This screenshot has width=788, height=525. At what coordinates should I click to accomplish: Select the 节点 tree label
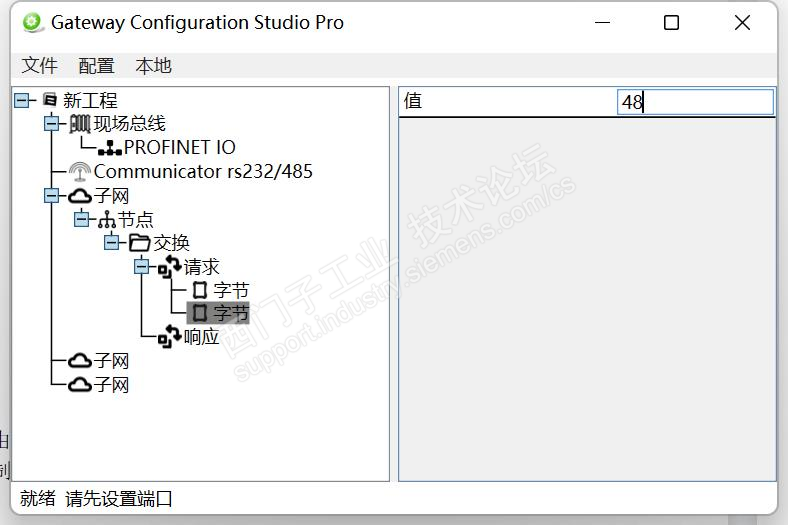coord(136,220)
